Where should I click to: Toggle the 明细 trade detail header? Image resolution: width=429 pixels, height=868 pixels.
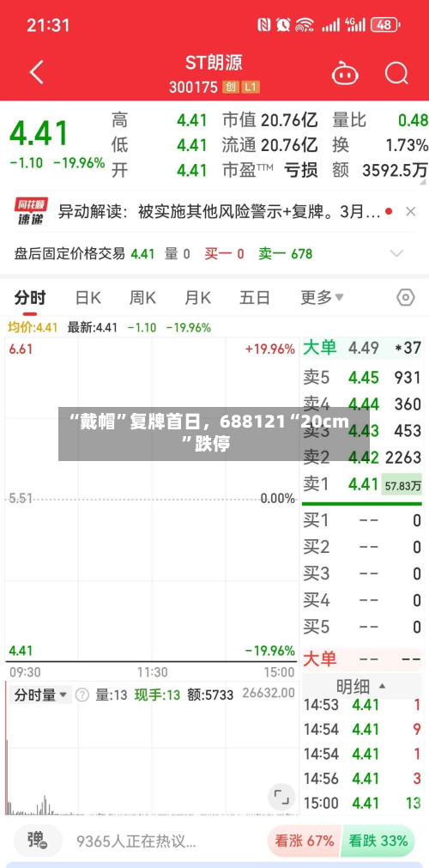[x=361, y=687]
